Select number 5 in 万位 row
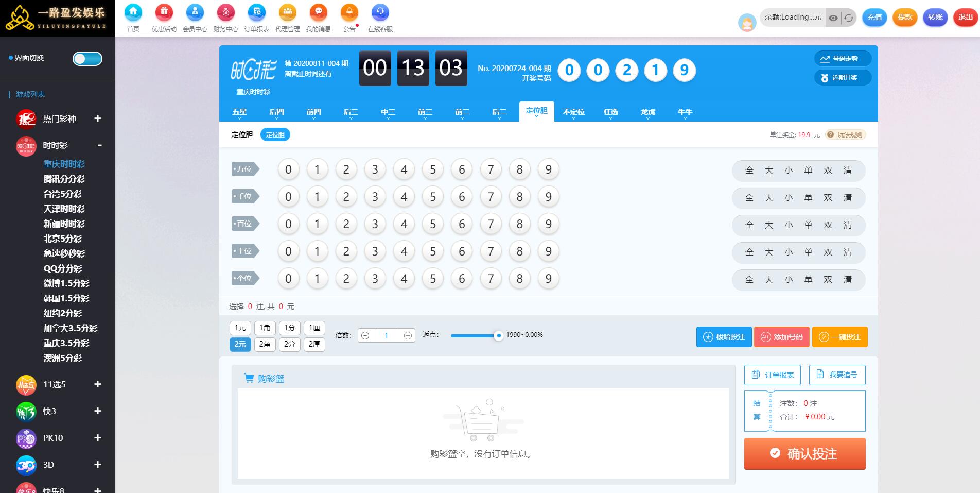This screenshot has width=980, height=493. pyautogui.click(x=433, y=169)
